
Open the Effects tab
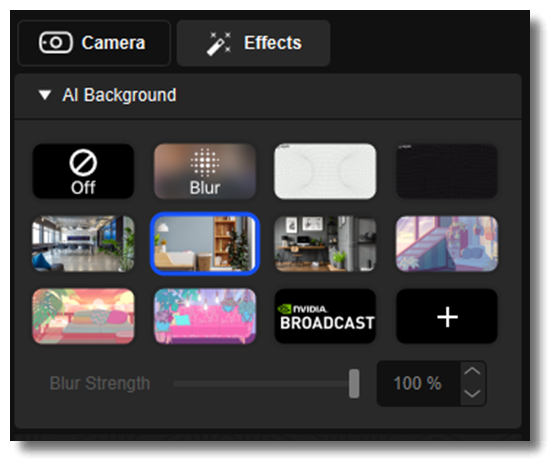tap(253, 43)
